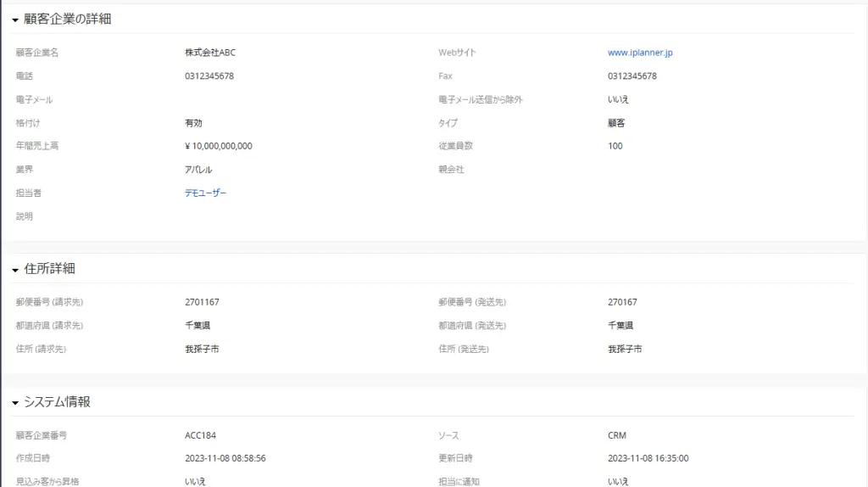
Task: Click the タイプ value 顧客
Action: (x=616, y=123)
